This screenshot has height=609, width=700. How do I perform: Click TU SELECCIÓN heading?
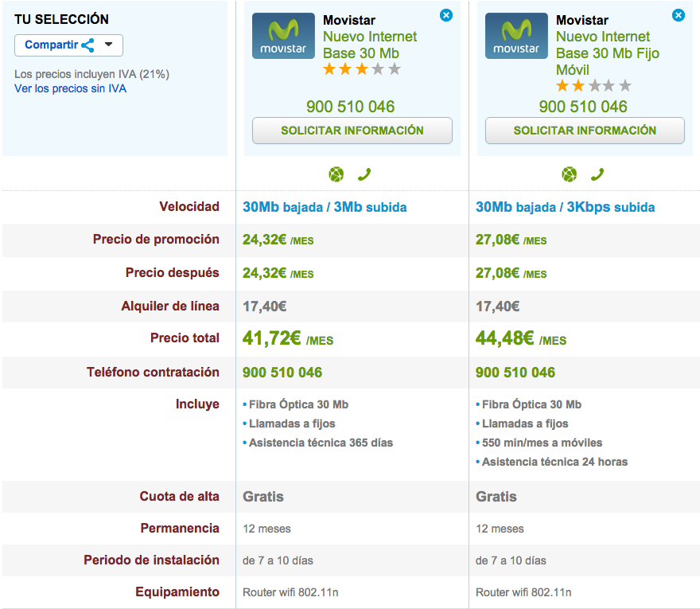coord(61,19)
